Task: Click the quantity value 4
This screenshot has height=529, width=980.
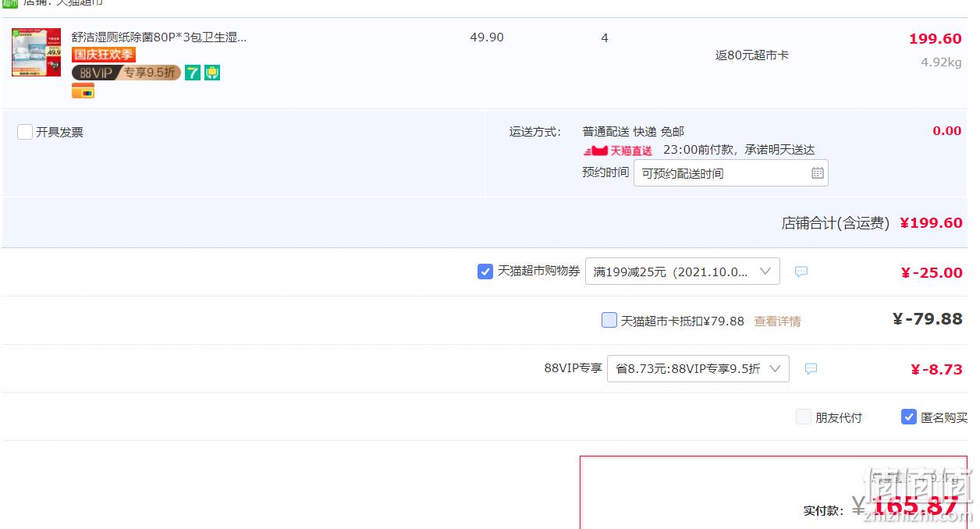Action: (x=605, y=37)
